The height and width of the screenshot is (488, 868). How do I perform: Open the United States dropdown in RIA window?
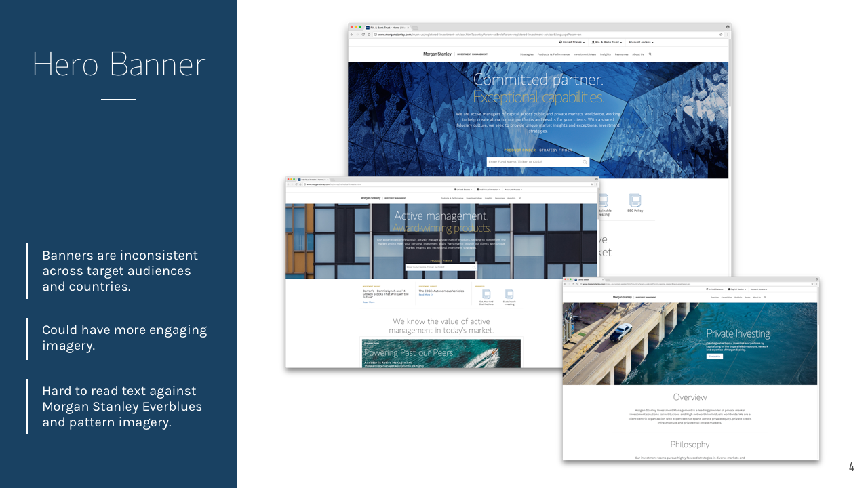(572, 42)
